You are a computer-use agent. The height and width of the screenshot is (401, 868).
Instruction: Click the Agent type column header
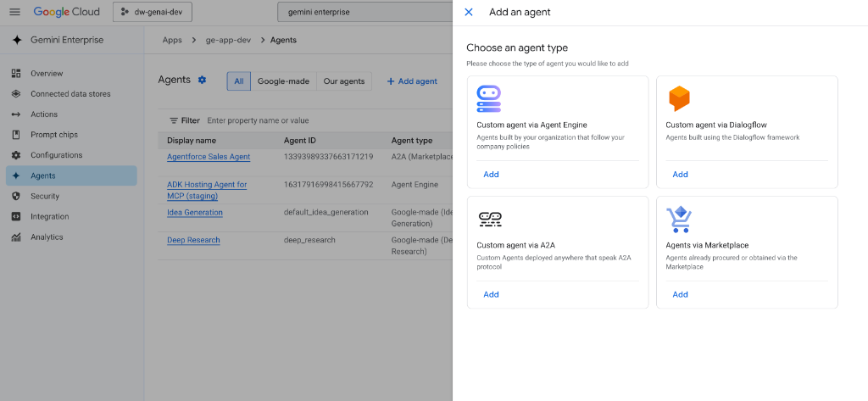412,141
